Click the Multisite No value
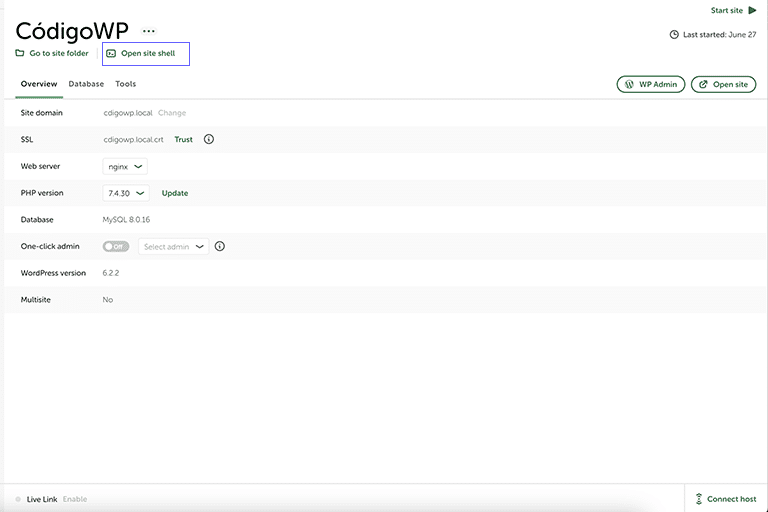 tap(108, 300)
